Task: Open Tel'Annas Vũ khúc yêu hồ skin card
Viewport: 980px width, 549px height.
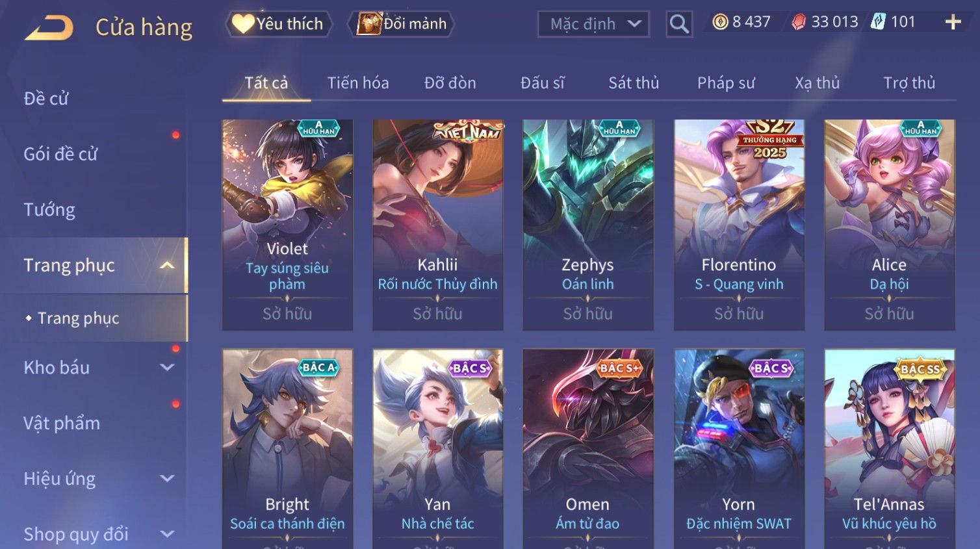Action: (x=890, y=449)
